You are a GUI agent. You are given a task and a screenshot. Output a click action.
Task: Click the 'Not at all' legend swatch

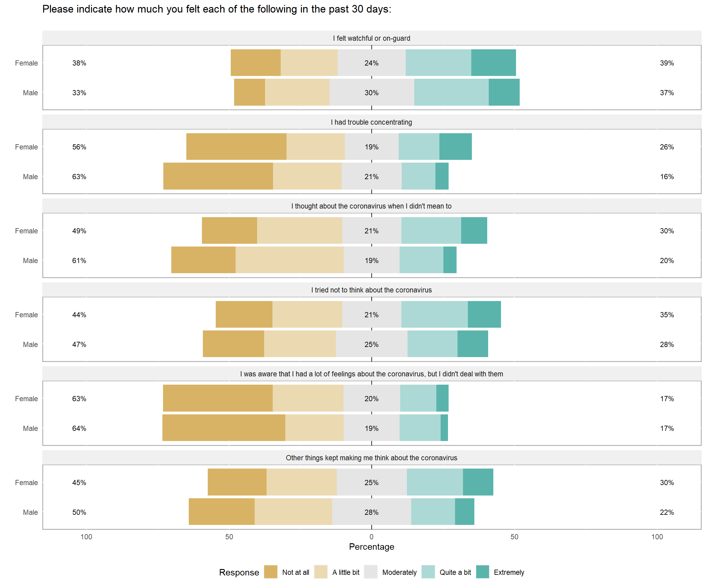coord(271,572)
